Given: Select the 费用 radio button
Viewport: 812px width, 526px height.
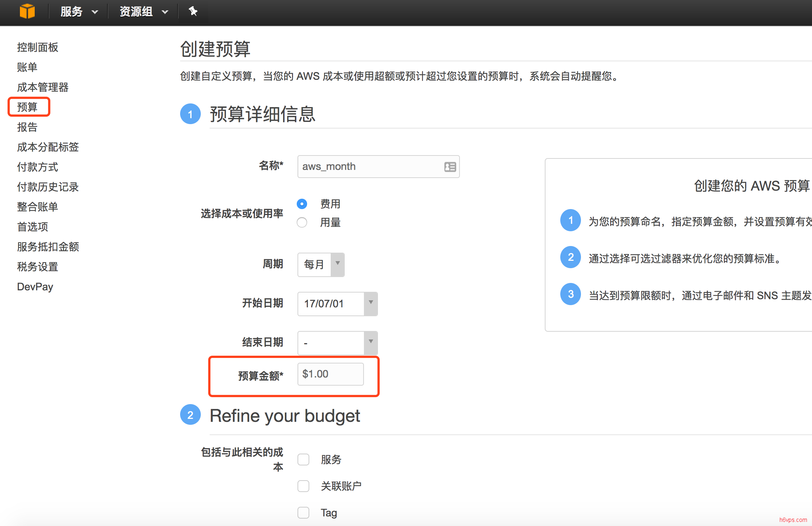Looking at the screenshot, I should (302, 204).
